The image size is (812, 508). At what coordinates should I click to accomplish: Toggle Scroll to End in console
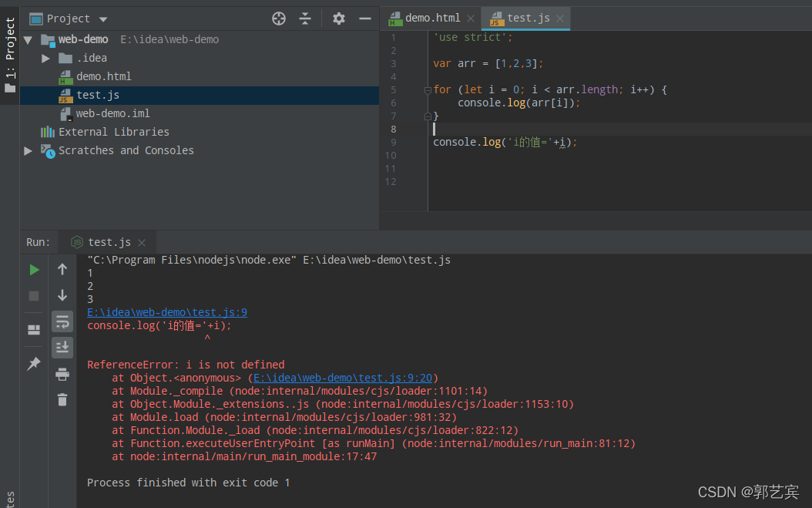pyautogui.click(x=62, y=348)
